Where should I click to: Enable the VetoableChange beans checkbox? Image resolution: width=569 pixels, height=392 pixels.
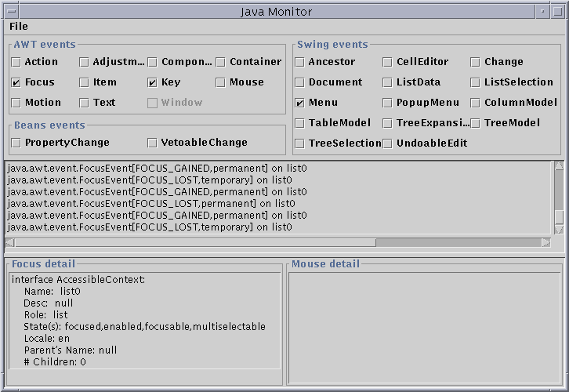(x=152, y=143)
